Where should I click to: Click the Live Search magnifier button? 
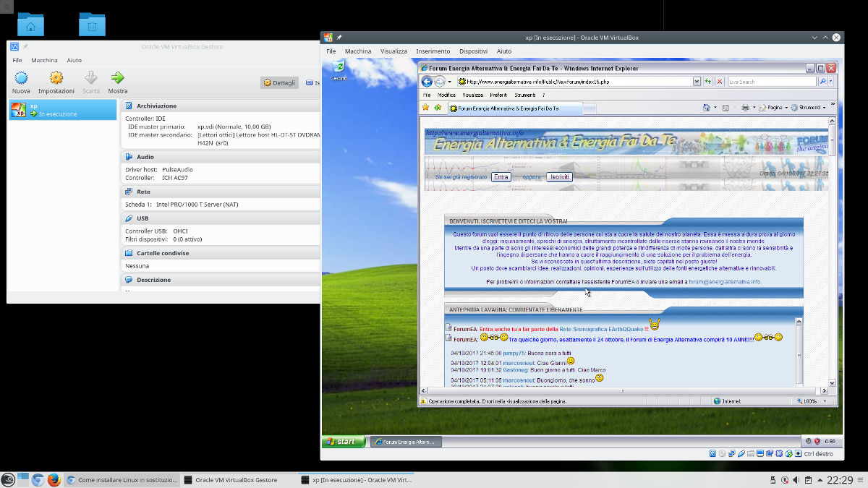(822, 82)
